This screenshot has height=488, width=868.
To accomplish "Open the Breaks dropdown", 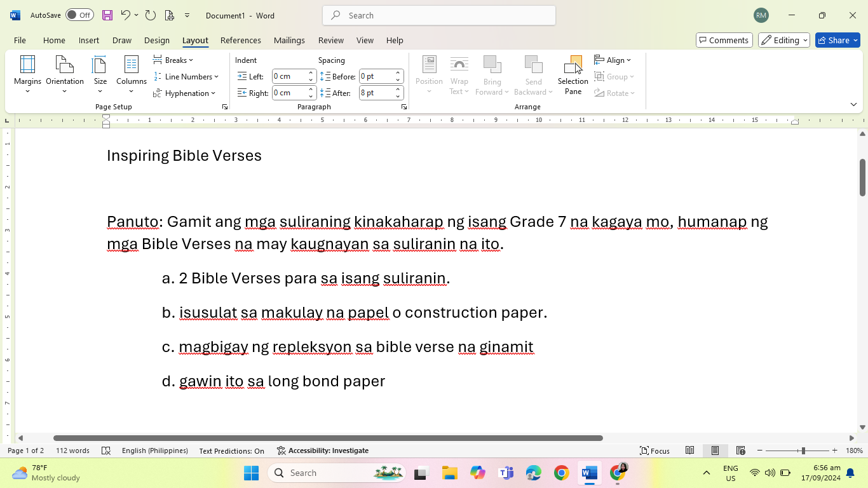I will click(x=173, y=60).
